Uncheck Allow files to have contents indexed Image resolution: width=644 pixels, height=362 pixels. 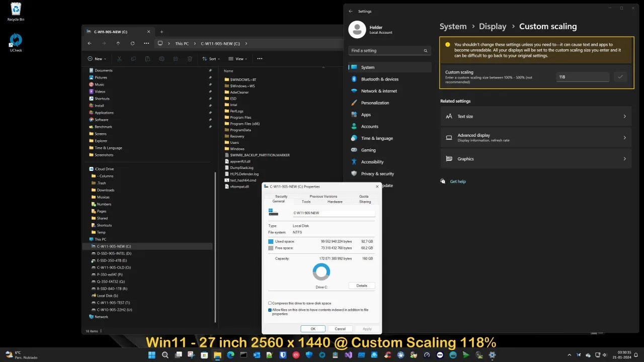point(270,310)
